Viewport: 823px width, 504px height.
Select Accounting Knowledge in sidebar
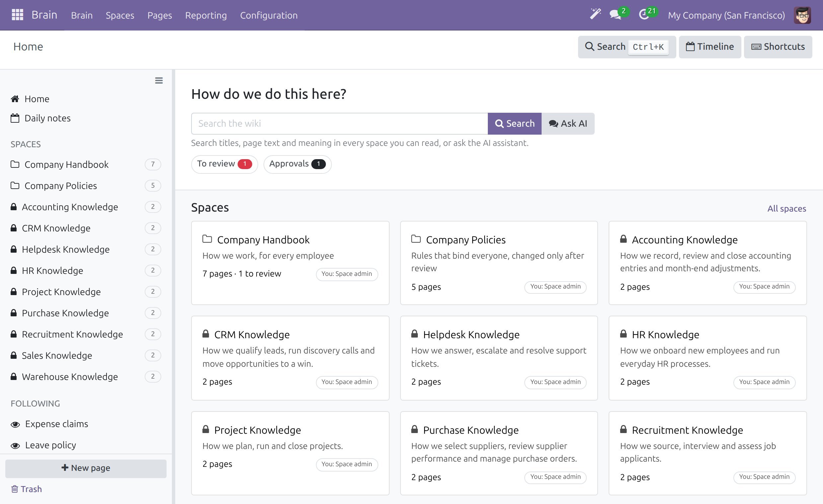(86, 207)
